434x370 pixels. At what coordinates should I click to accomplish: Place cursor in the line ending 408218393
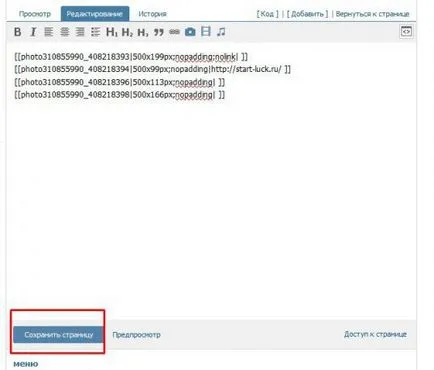click(x=131, y=57)
